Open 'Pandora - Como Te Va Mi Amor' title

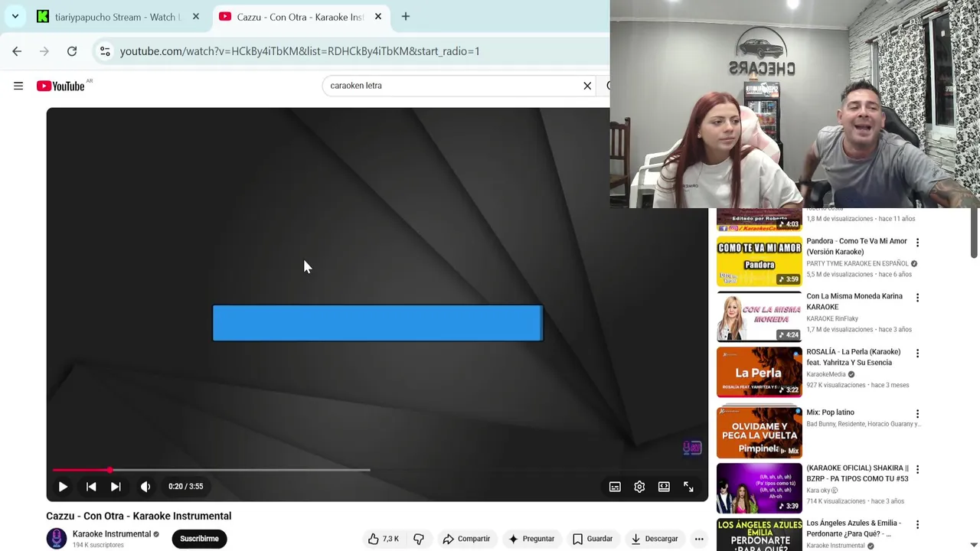pos(856,246)
